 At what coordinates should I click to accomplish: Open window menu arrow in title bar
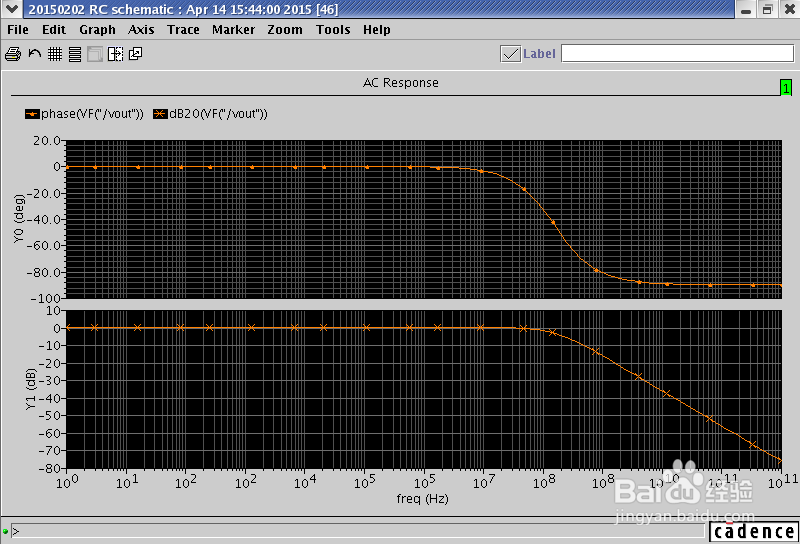click(11, 9)
